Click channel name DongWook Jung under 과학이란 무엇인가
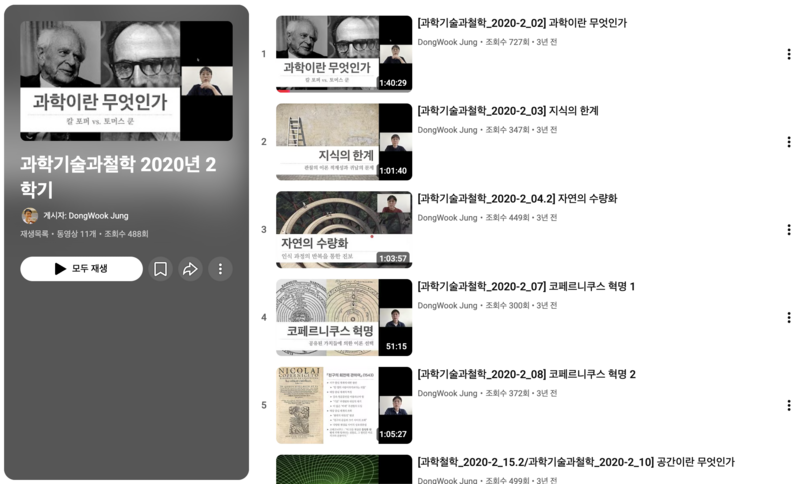Image resolution: width=800 pixels, height=484 pixels. (447, 42)
